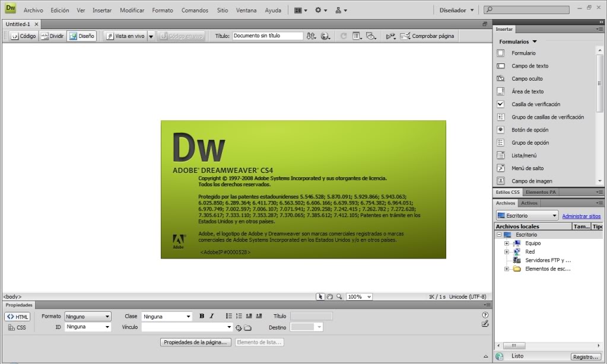Image resolution: width=607 pixels, height=364 pixels.
Task: Open the Extend Dreamweaver gear menu
Action: [321, 11]
